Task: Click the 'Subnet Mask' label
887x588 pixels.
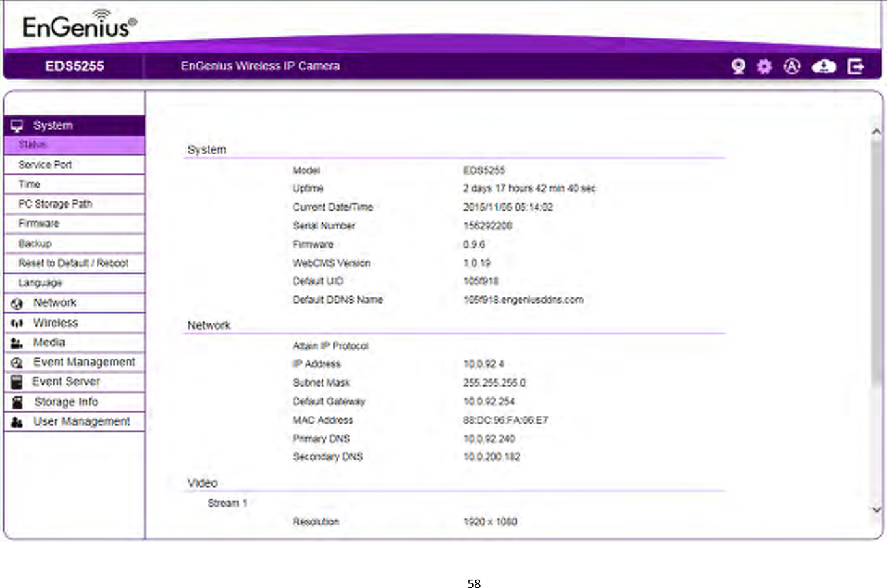Action: click(322, 383)
